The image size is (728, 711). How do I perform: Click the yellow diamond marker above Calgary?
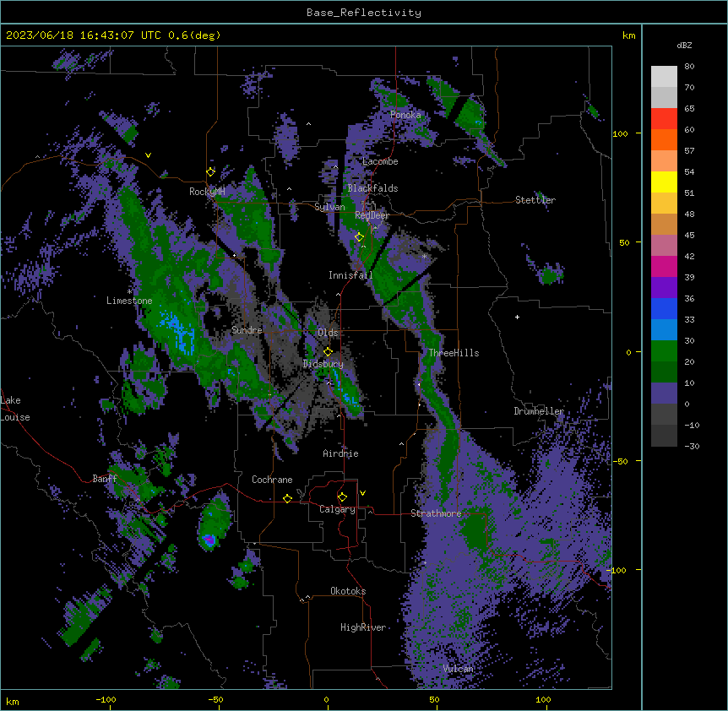click(x=342, y=497)
